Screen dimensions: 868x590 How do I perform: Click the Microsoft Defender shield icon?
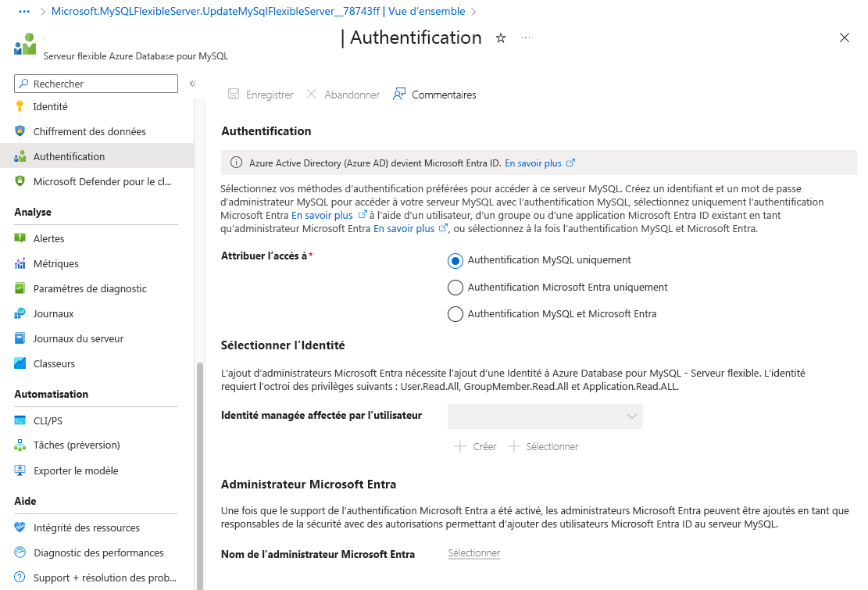[20, 181]
